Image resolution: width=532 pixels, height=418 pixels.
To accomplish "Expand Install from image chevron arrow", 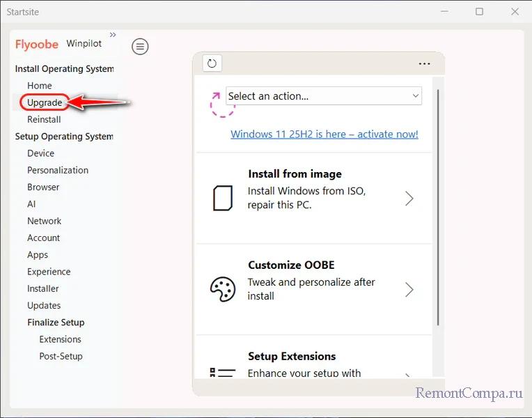I will pyautogui.click(x=409, y=199).
